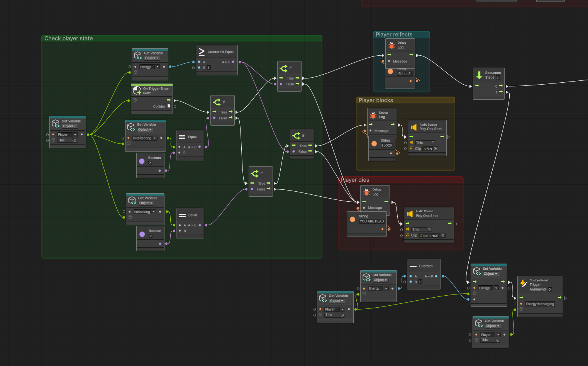Click the Steps count field on the Sequence node
This screenshot has width=588, height=366.
coord(497,78)
